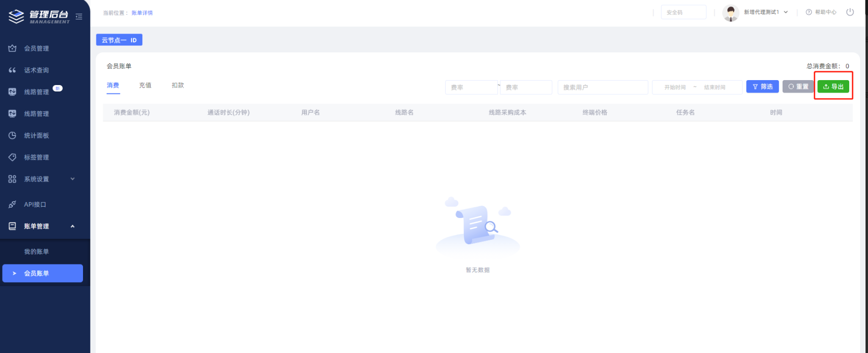Select the 消费 tab
Image resolution: width=868 pixels, height=353 pixels.
point(113,86)
